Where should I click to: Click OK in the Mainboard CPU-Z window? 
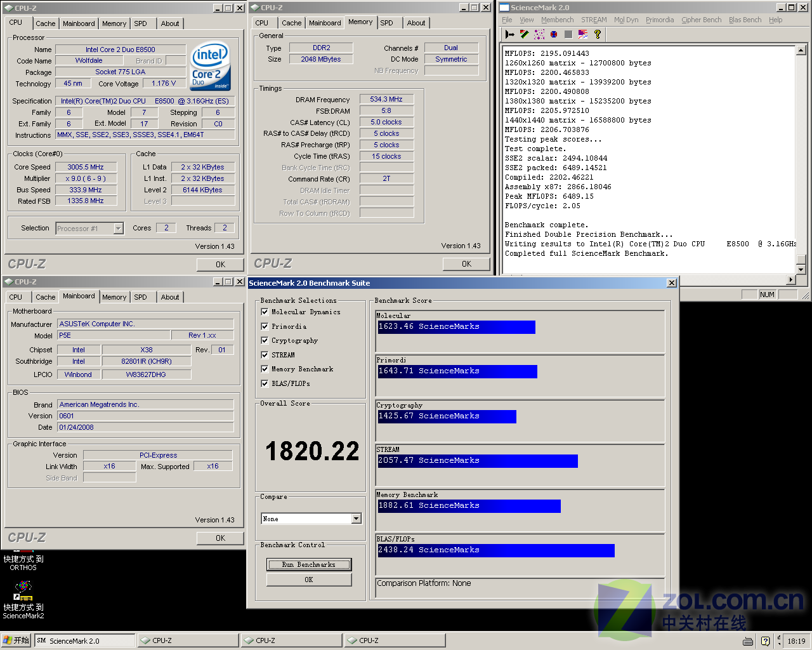click(x=220, y=538)
